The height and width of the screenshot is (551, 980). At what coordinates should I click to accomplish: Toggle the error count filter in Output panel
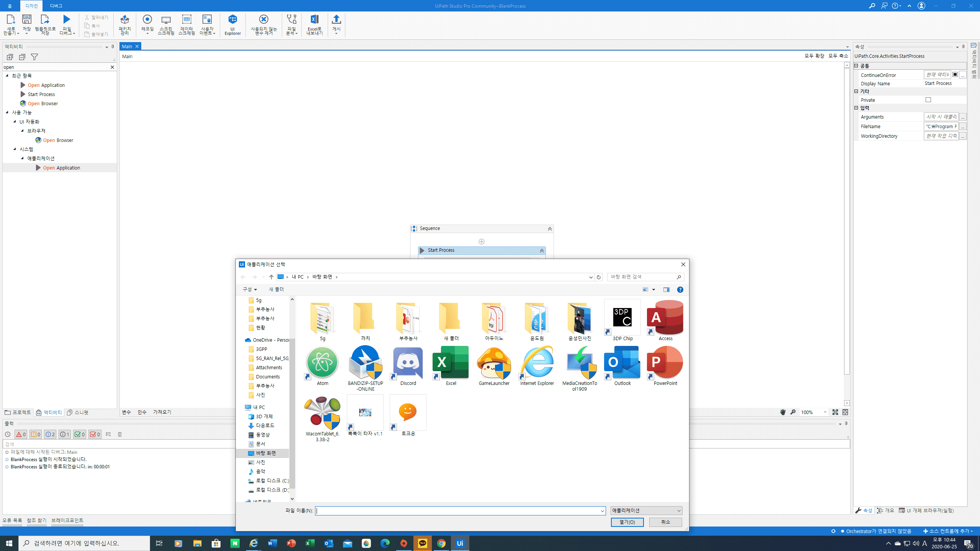(x=21, y=434)
